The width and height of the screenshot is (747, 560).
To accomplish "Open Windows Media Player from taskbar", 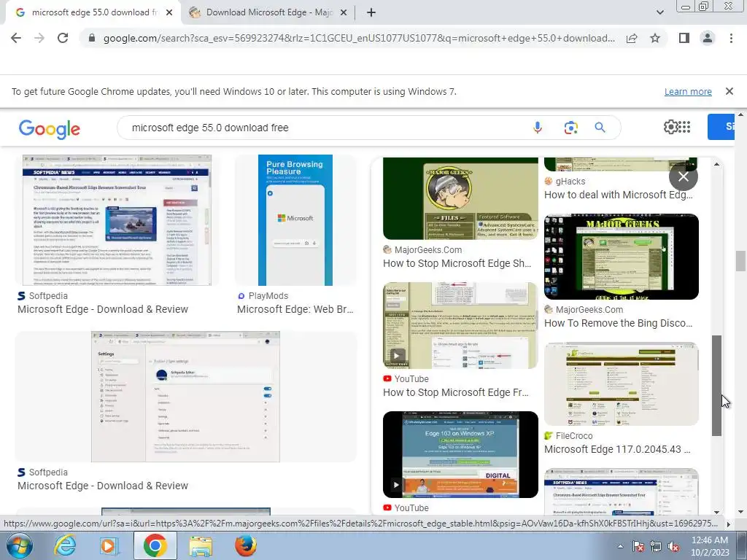I will (109, 545).
